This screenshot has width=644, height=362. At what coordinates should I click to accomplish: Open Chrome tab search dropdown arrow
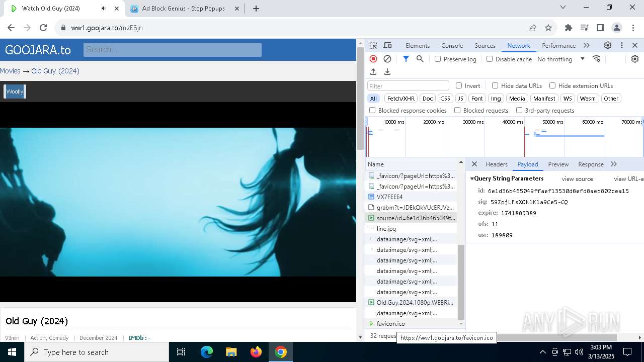pos(563,7)
